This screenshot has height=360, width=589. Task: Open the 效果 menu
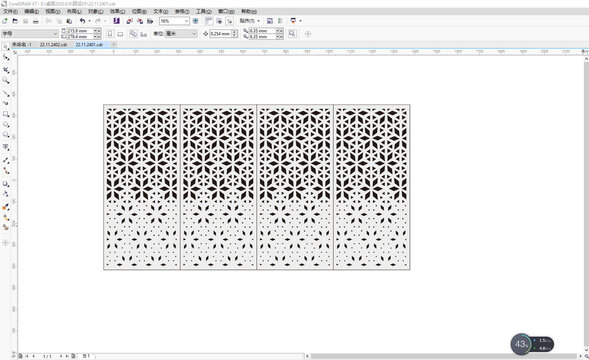tap(117, 12)
